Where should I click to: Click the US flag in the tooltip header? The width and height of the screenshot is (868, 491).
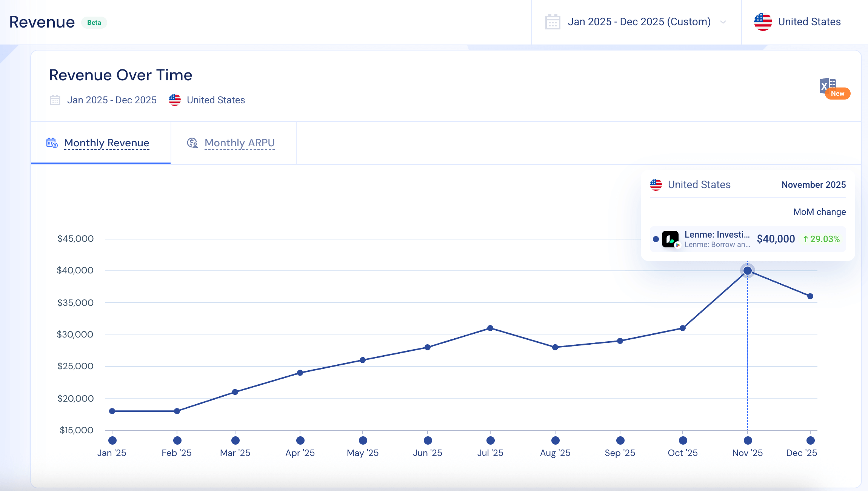click(656, 185)
